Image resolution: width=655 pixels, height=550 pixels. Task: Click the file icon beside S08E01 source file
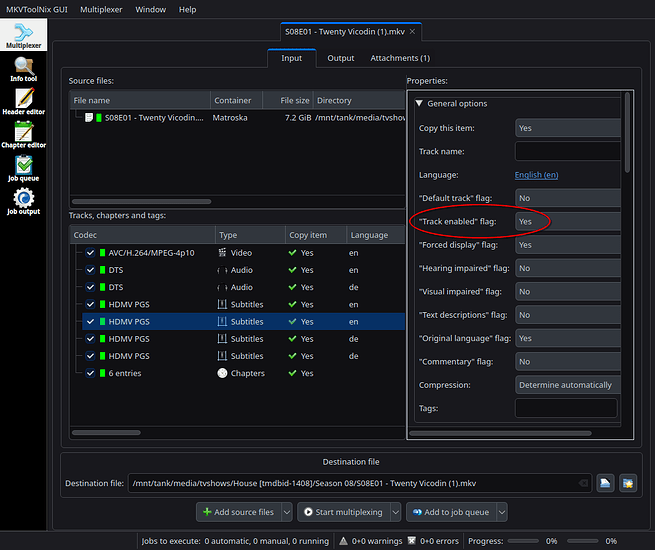coord(89,118)
